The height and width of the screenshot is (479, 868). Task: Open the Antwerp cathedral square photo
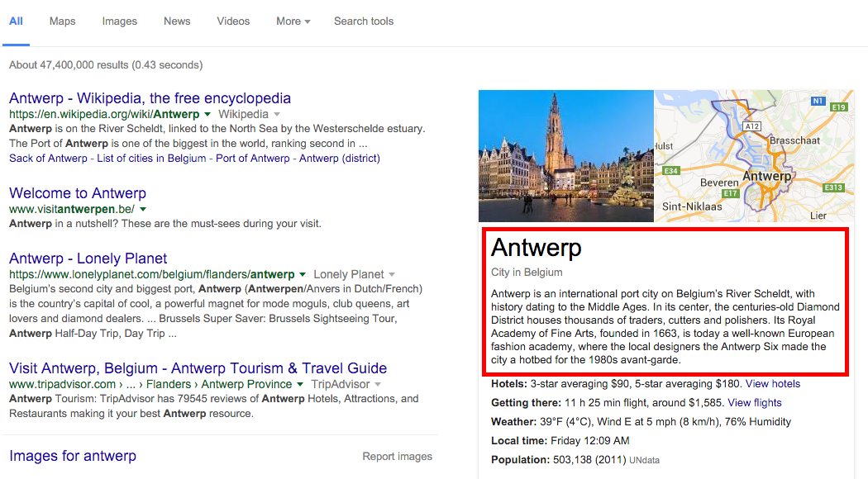point(565,156)
